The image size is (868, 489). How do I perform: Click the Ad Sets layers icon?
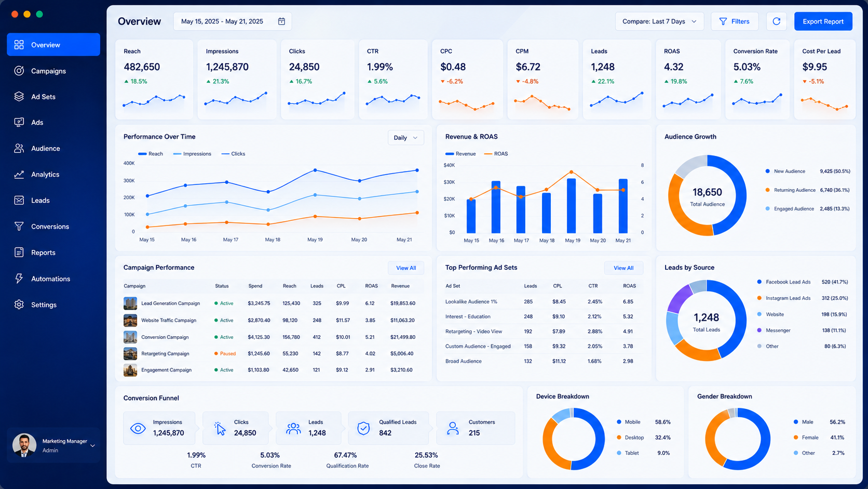tap(19, 97)
